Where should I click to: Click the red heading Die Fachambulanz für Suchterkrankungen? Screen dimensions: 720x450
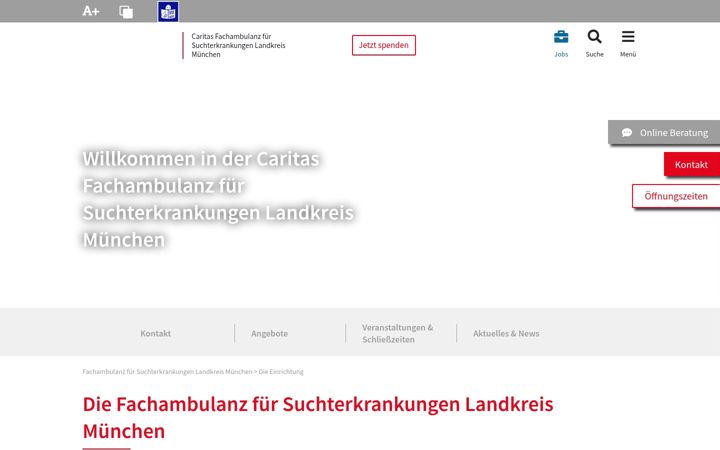(x=318, y=417)
